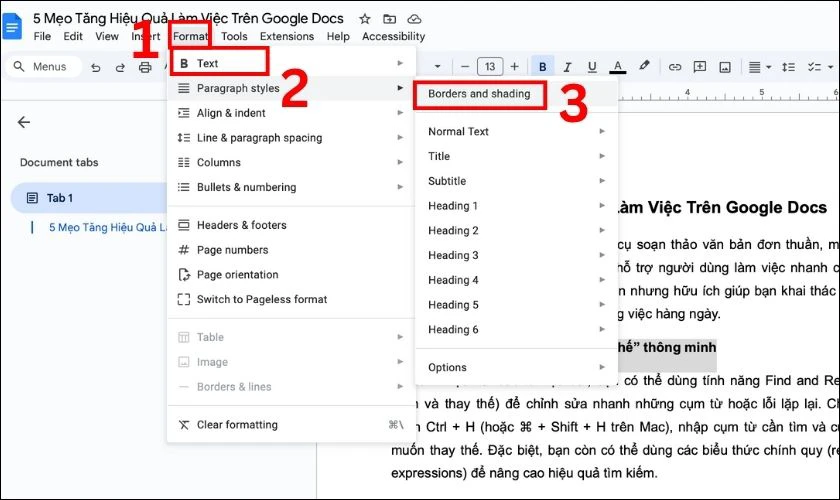Open the File menu
Viewport: 840px width, 500px height.
tap(42, 36)
